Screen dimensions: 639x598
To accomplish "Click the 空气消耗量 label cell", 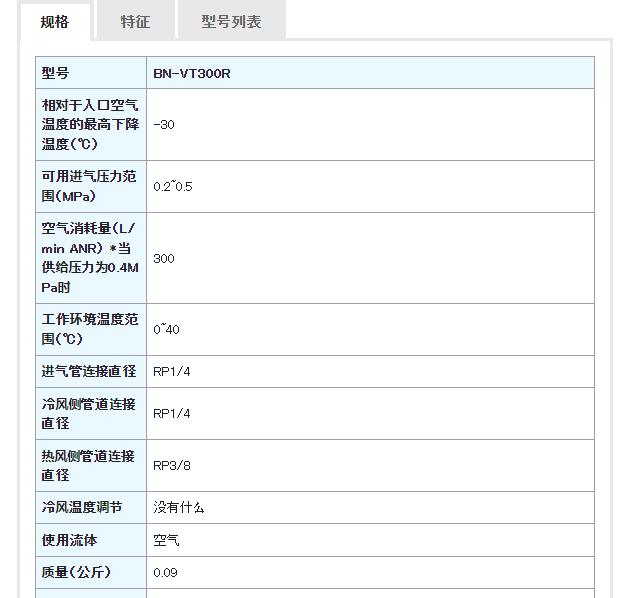I will point(91,258).
